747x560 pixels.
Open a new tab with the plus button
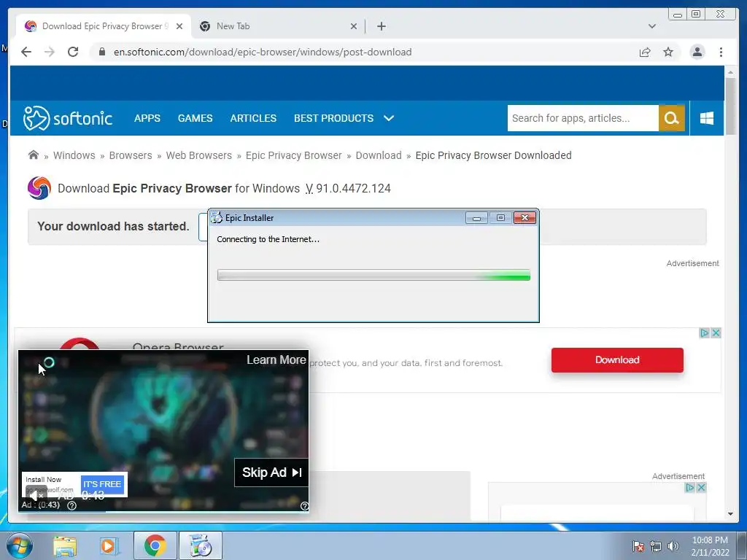(x=381, y=26)
